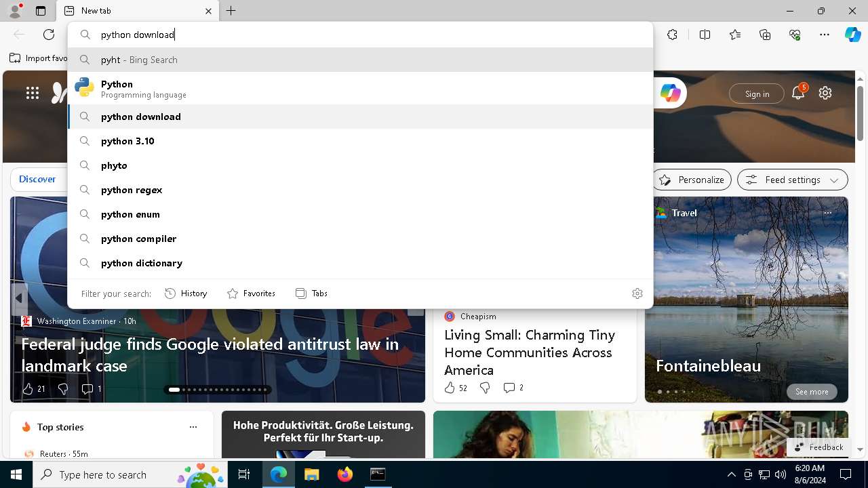Choose the 'python enum' suggestion
Viewport: 868px width, 488px height.
tap(360, 214)
